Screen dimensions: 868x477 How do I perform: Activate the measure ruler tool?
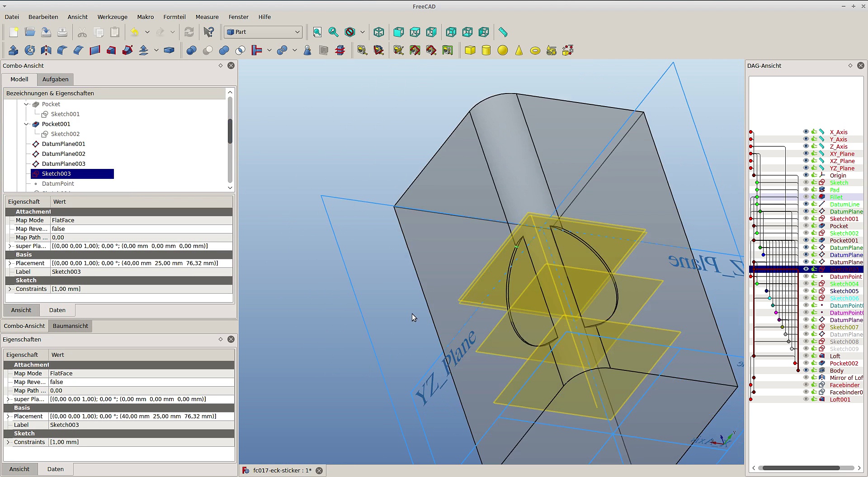(503, 32)
